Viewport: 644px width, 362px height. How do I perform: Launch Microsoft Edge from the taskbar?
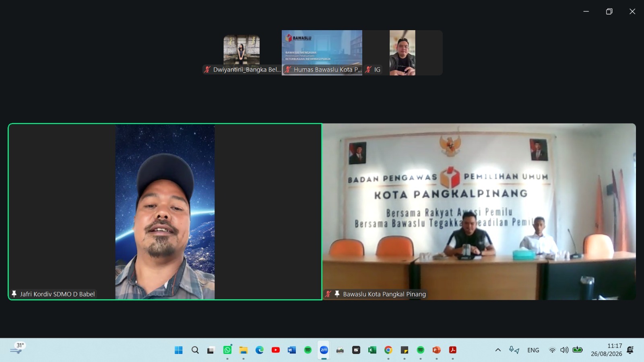pos(260,350)
